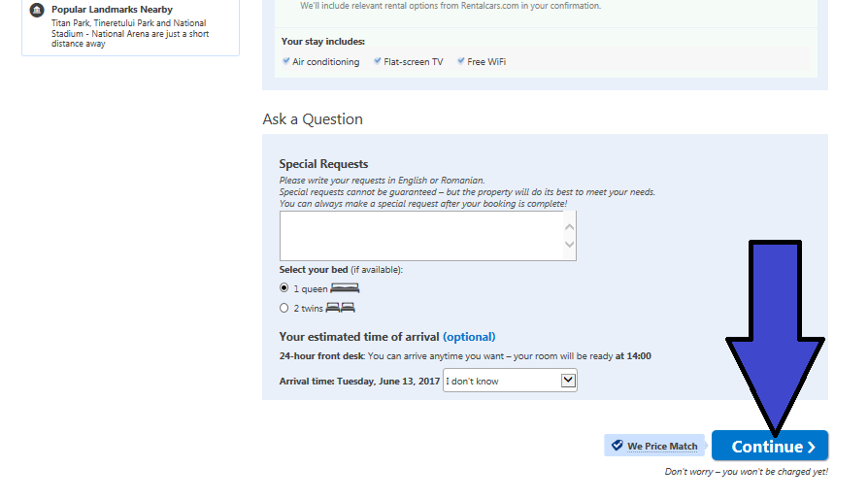This screenshot has height=500, width=868.
Task: Click the Free WiFi checkmark icon
Action: tap(461, 61)
